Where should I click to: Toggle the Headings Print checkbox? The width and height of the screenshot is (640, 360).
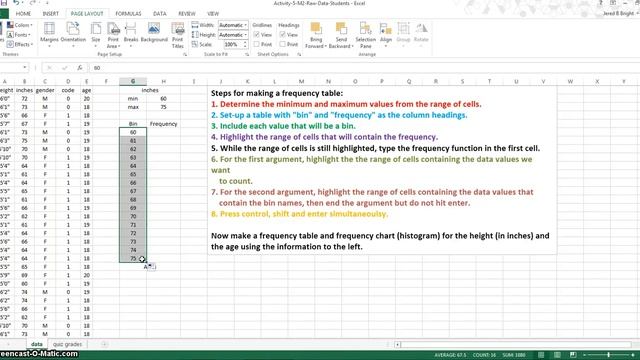[x=282, y=44]
